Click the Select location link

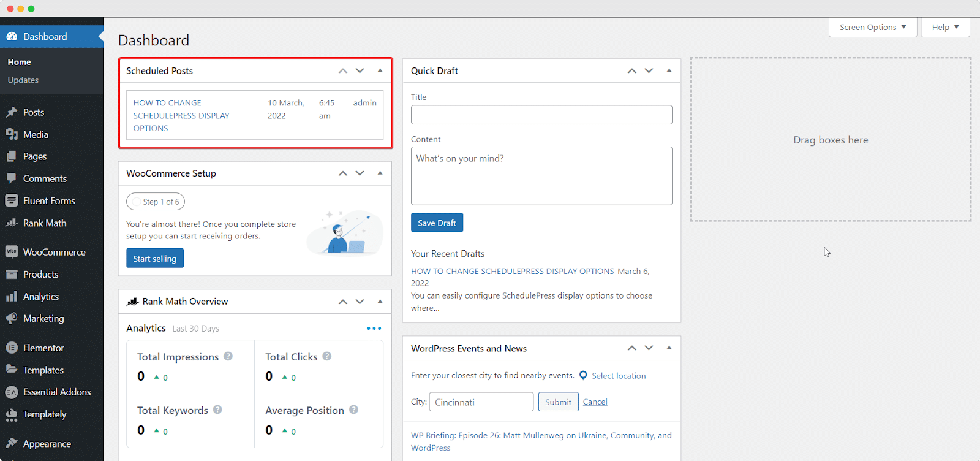[x=619, y=376]
